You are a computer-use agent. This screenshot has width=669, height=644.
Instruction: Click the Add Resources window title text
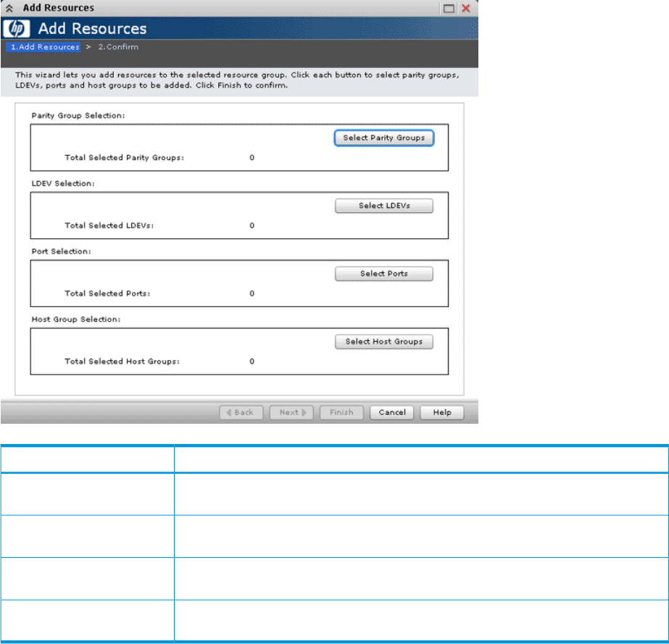coord(59,8)
